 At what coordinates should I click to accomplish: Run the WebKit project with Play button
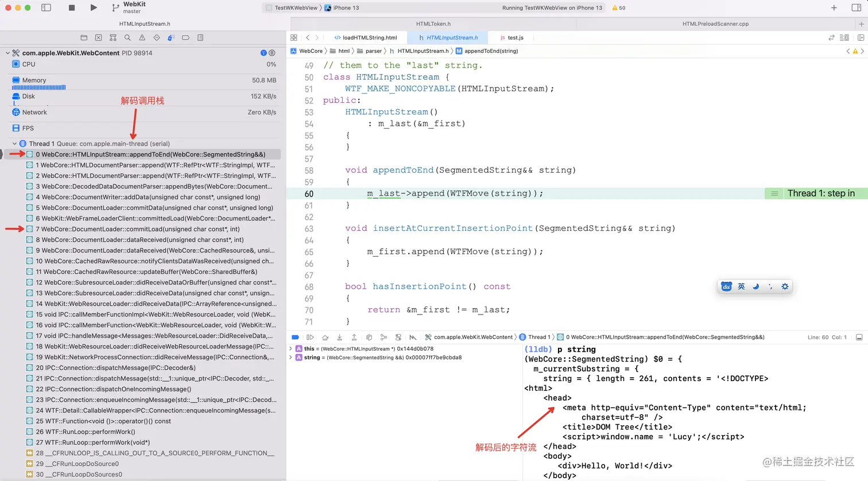click(94, 8)
